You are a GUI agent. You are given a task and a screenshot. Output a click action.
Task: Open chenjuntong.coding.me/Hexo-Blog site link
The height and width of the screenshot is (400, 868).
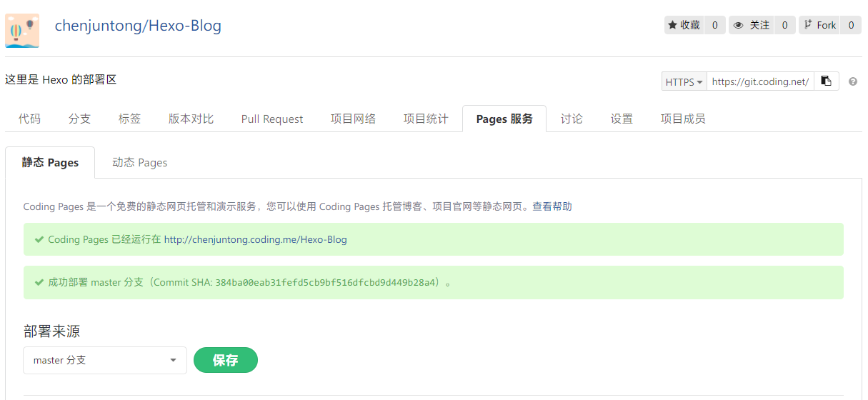pos(256,239)
